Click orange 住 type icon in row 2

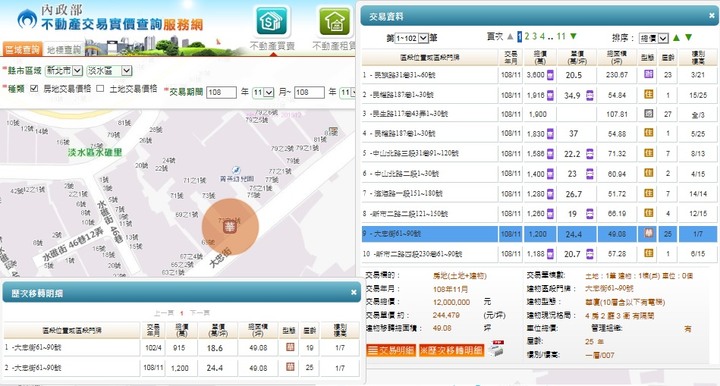pyautogui.click(x=648, y=94)
